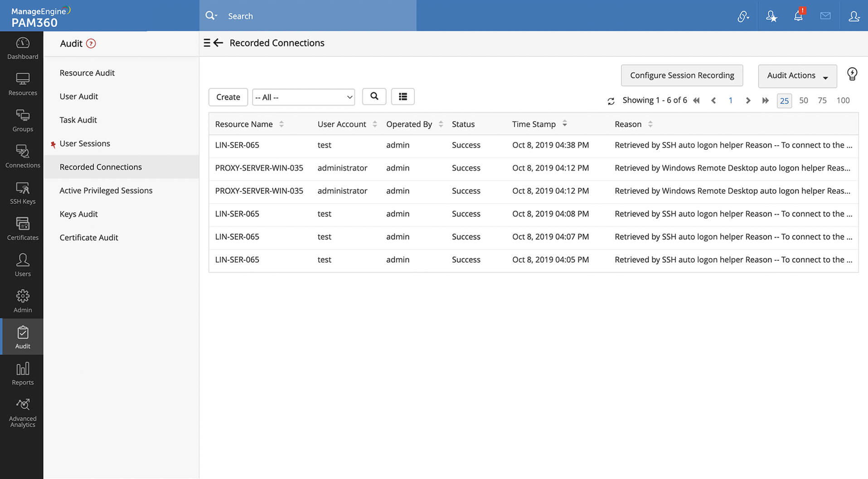The image size is (868, 479).
Task: Click the lightbulb tips icon
Action: coord(852,74)
